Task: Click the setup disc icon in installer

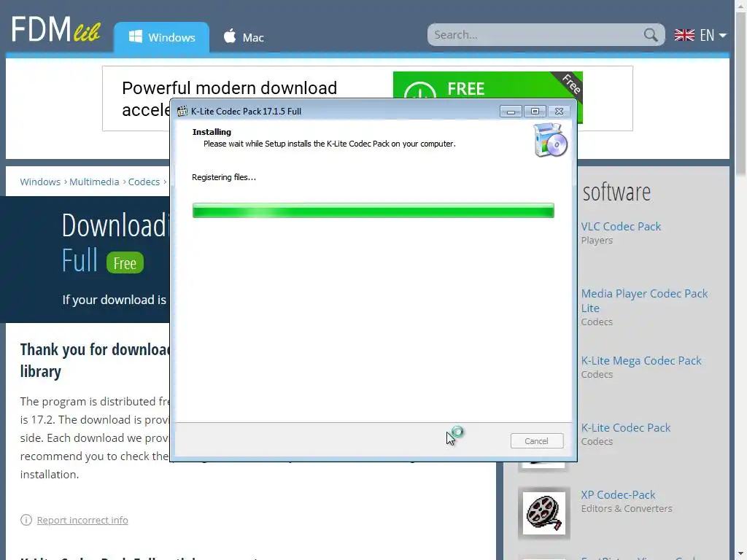Action: point(550,139)
